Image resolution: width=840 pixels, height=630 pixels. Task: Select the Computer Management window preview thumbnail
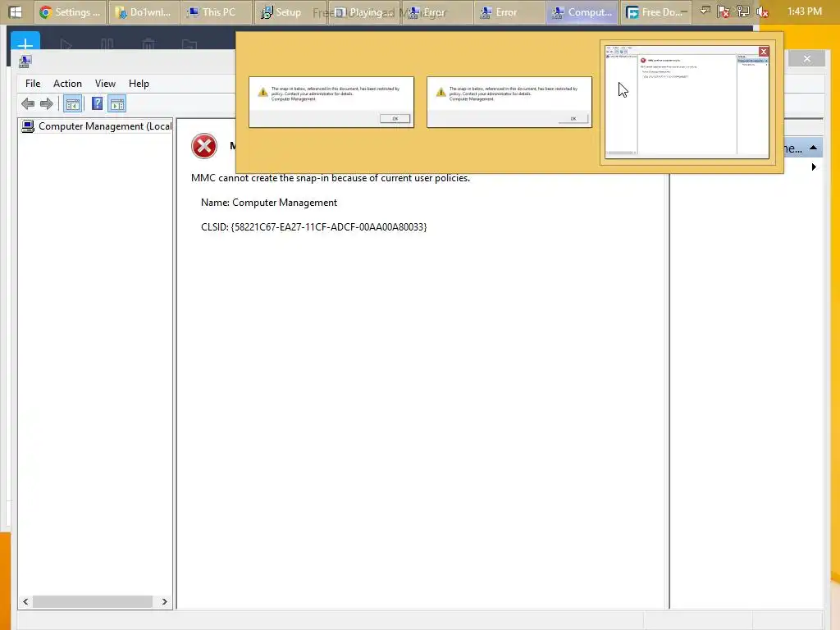(x=687, y=103)
